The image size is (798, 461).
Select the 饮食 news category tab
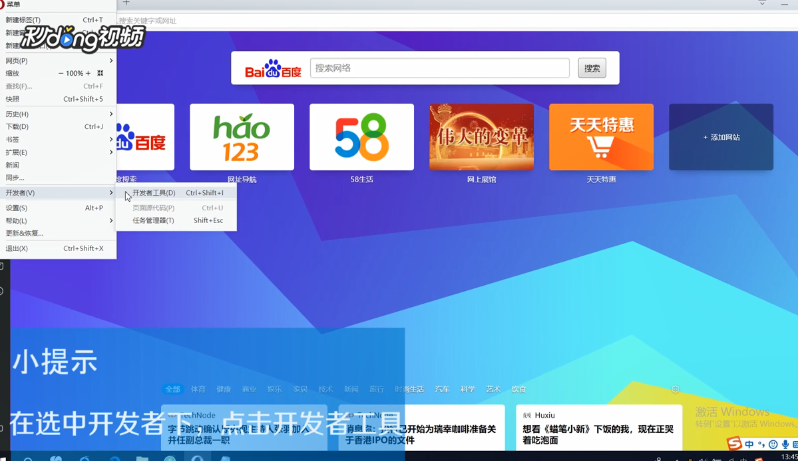(x=518, y=389)
